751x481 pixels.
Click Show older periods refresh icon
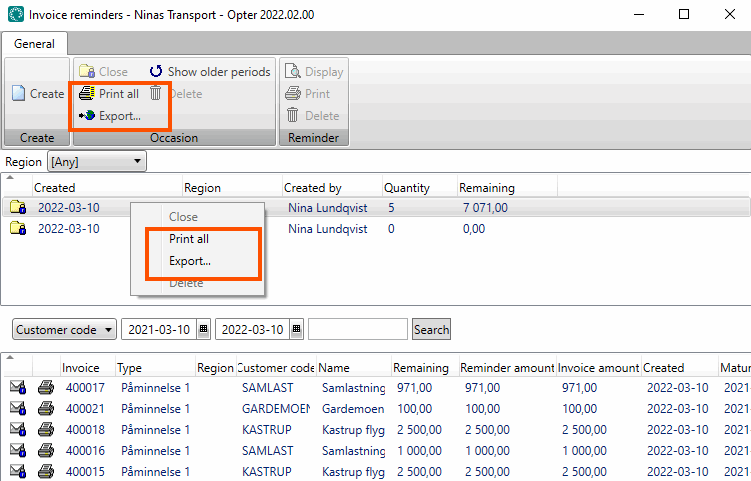(x=156, y=72)
